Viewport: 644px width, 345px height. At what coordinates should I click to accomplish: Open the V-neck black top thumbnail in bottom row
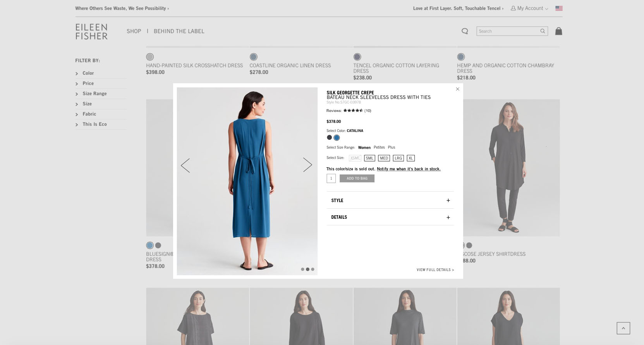[508, 316]
